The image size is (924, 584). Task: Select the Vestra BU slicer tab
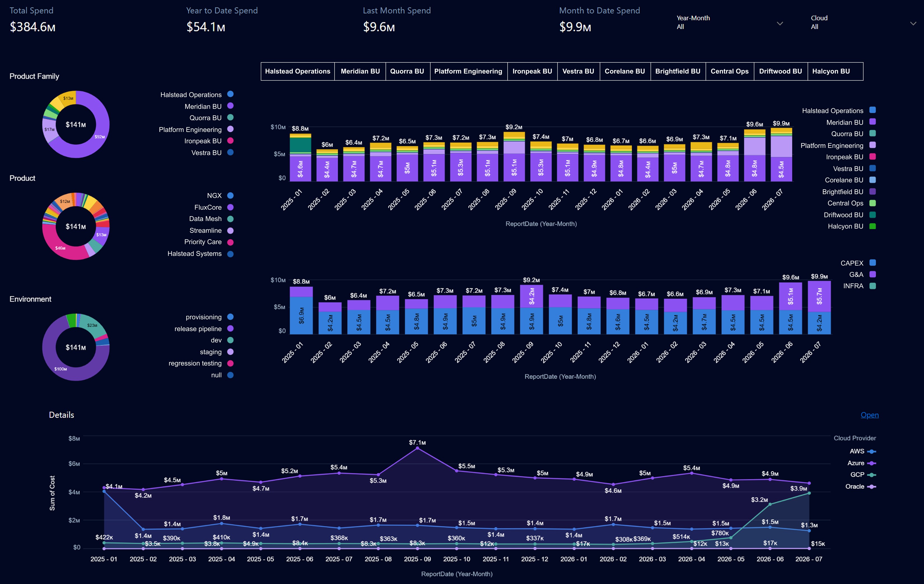pos(578,71)
